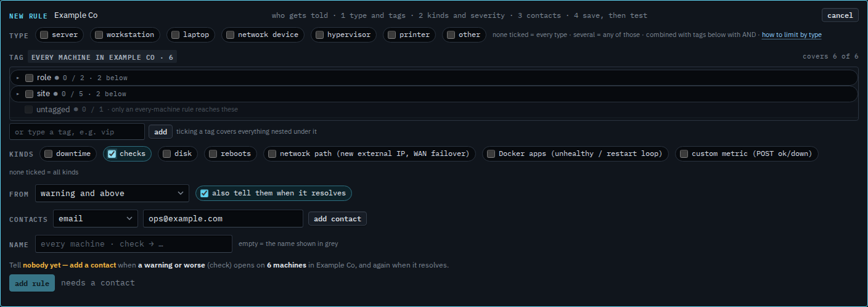The width and height of the screenshot is (868, 307).
Task: Click the 'every machine in Example Co · 6' label
Action: (x=102, y=57)
